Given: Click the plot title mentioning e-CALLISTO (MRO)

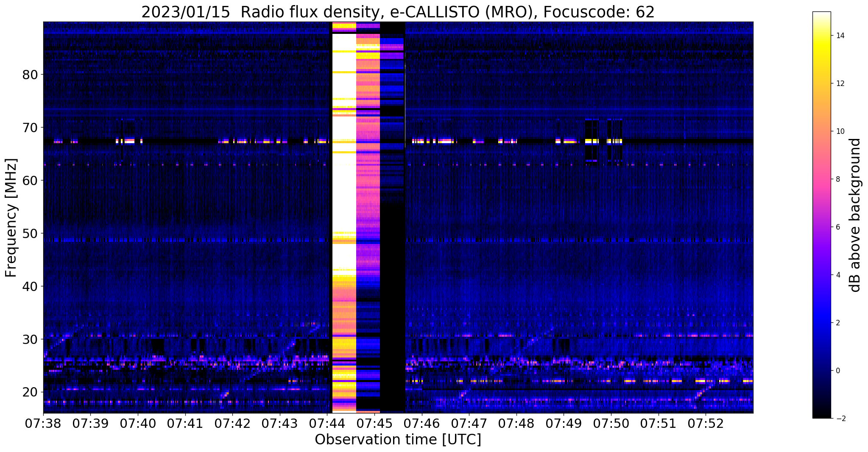Looking at the screenshot, I should point(398,12).
